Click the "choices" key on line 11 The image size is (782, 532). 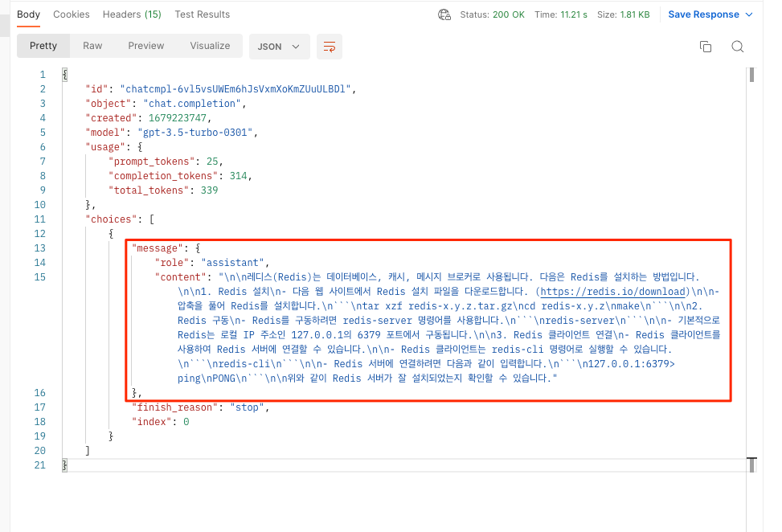[x=111, y=219]
